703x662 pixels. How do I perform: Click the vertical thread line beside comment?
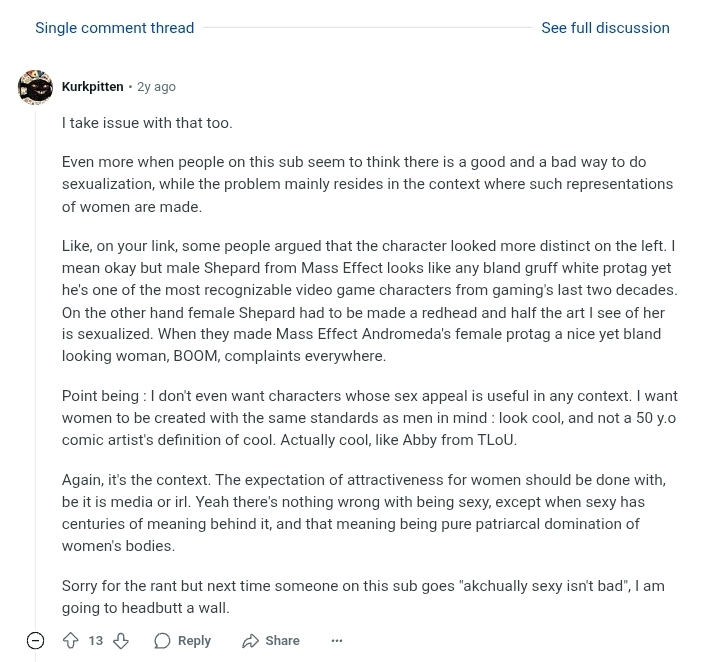[x=35, y=368]
